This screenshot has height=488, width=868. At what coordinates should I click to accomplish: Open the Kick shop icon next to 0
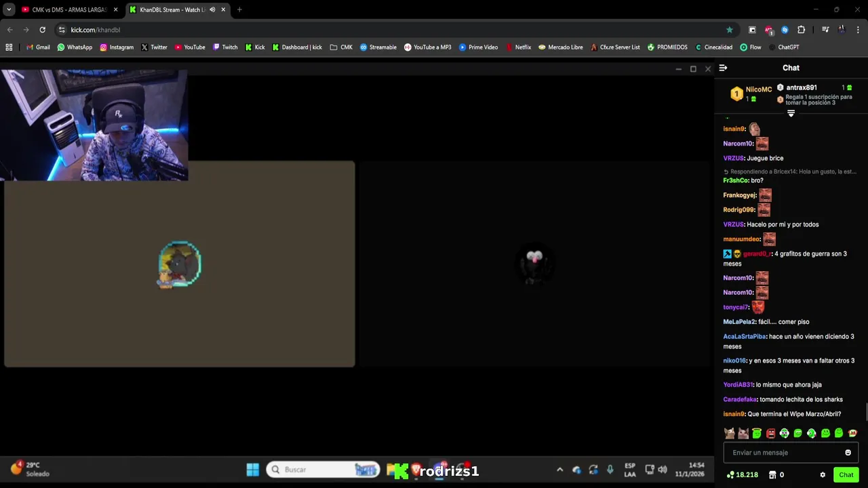[772, 475]
